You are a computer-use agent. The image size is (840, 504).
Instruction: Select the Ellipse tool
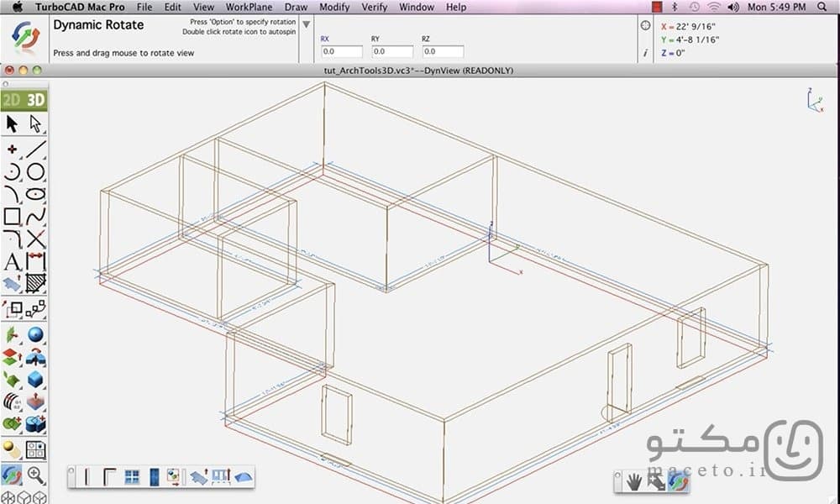(x=35, y=194)
